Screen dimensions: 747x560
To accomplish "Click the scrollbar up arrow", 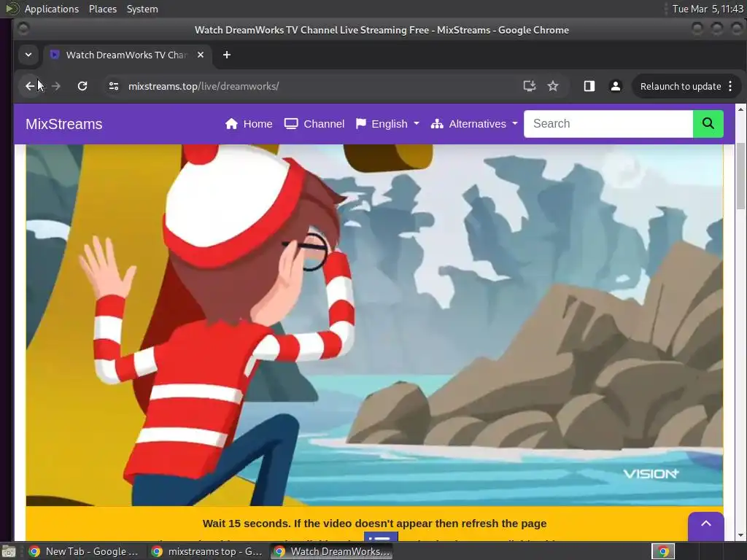I will click(740, 109).
